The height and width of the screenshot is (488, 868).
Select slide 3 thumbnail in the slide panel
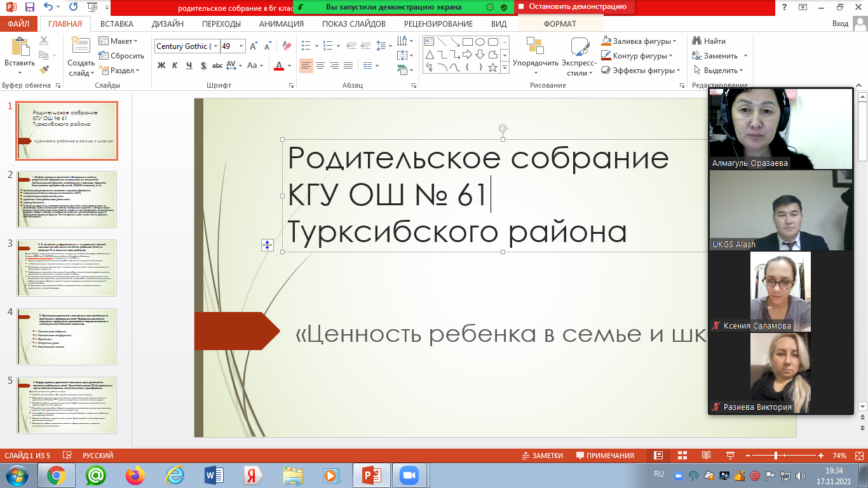coord(67,267)
